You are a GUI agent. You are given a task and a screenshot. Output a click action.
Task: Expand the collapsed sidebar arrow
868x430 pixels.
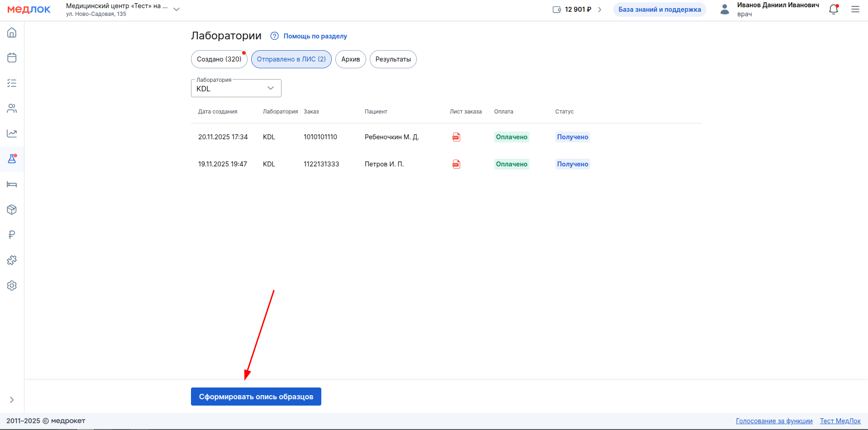pos(12,400)
